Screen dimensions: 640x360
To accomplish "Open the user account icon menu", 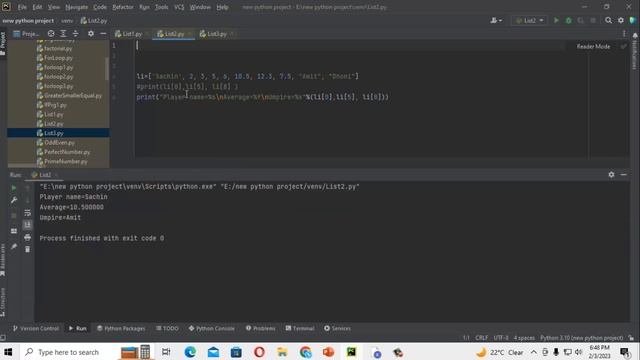I will pyautogui.click(x=496, y=20).
